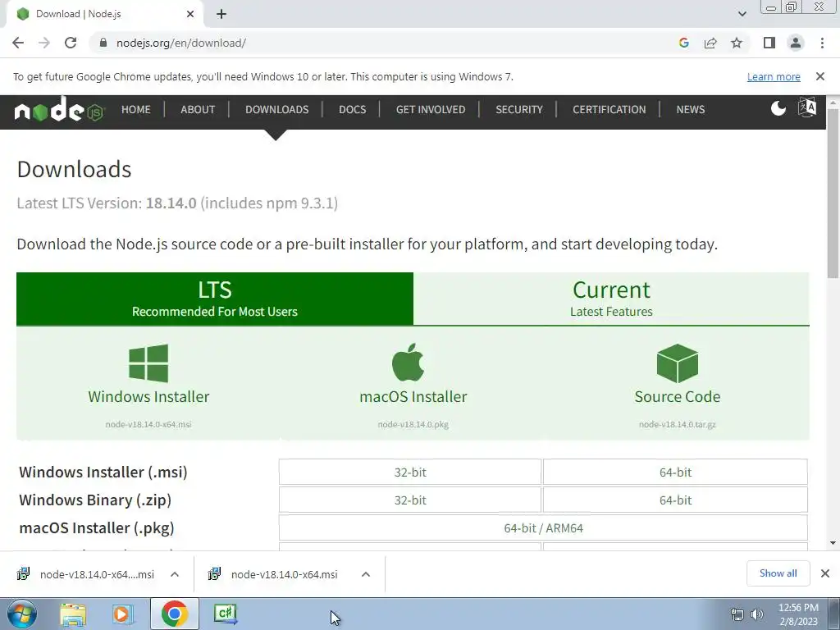This screenshot has height=630, width=840.
Task: Open Chrome side panel icon
Action: (x=769, y=43)
